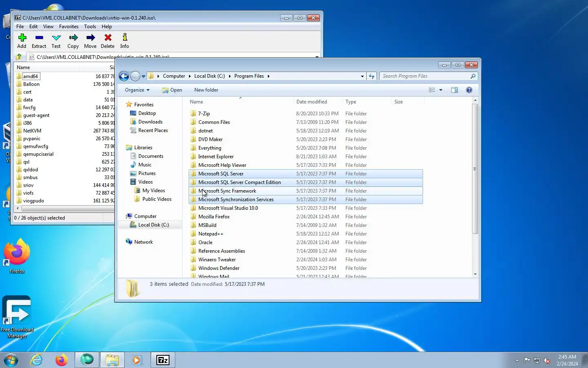Image resolution: width=588 pixels, height=368 pixels.
Task: Expand the Local Disk (C:) breadcrumb arrow
Action: click(x=229, y=76)
